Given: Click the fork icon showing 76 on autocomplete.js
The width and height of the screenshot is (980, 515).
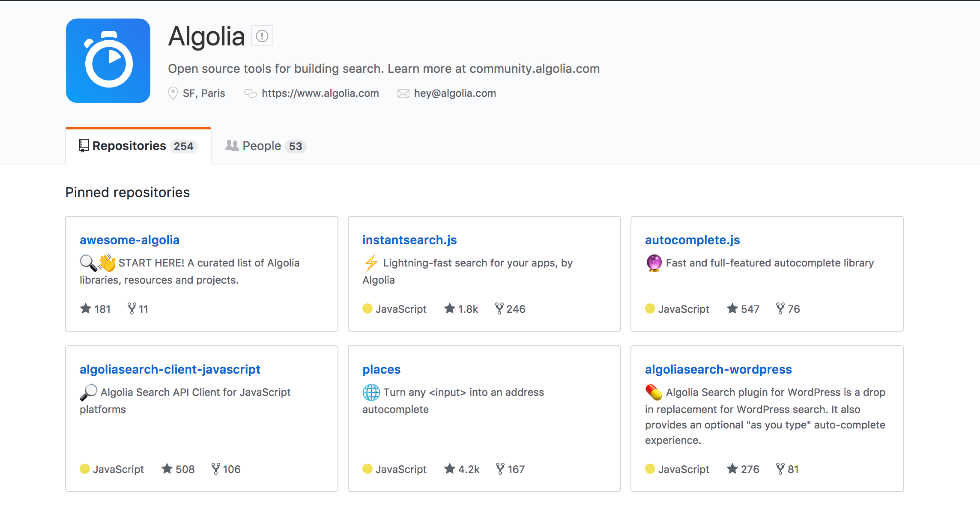Looking at the screenshot, I should point(780,308).
